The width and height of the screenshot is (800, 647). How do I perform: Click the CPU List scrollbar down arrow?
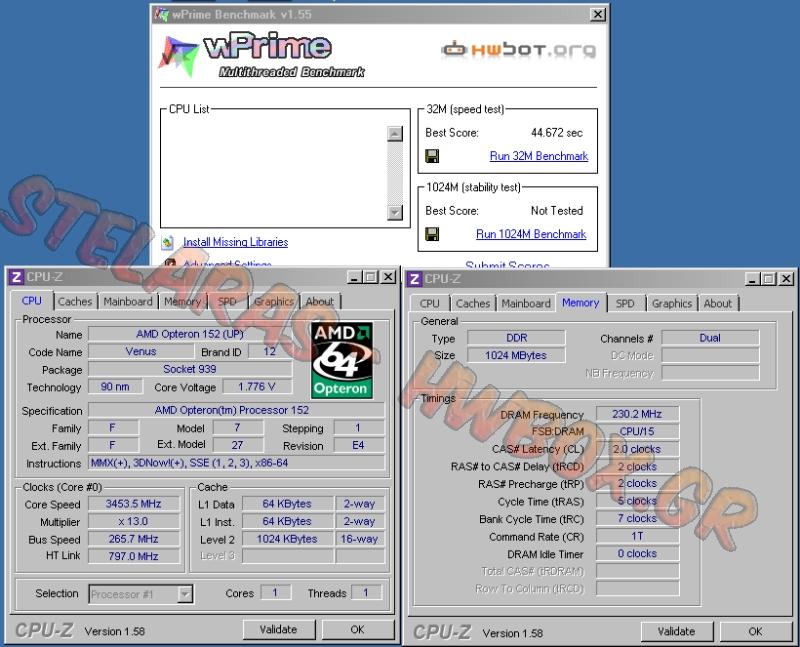395,212
